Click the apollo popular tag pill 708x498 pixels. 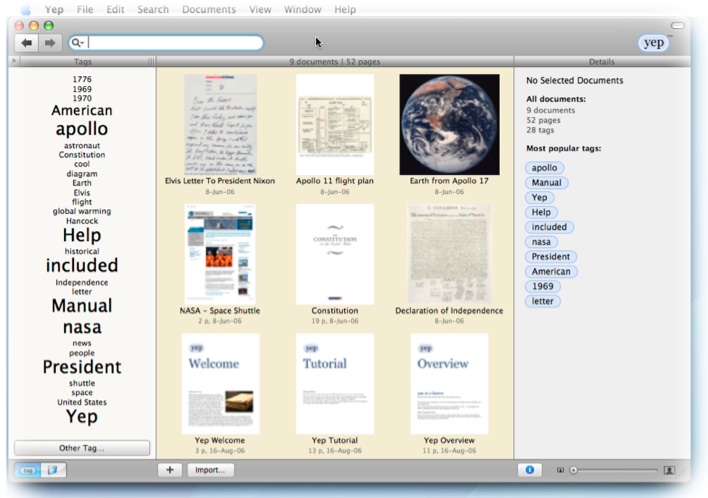545,168
